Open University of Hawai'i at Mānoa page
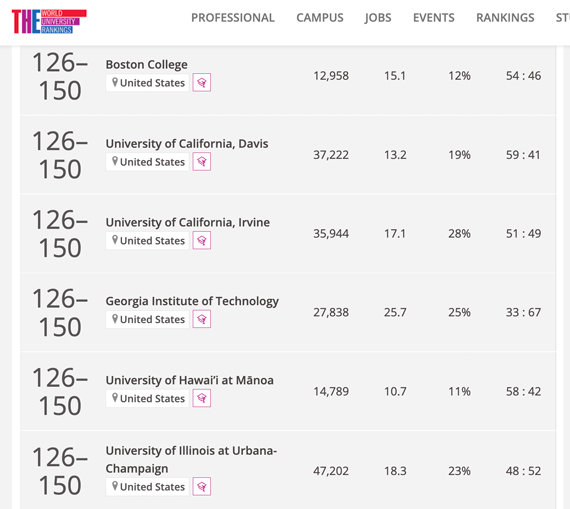Image resolution: width=570 pixels, height=509 pixels. click(x=189, y=380)
